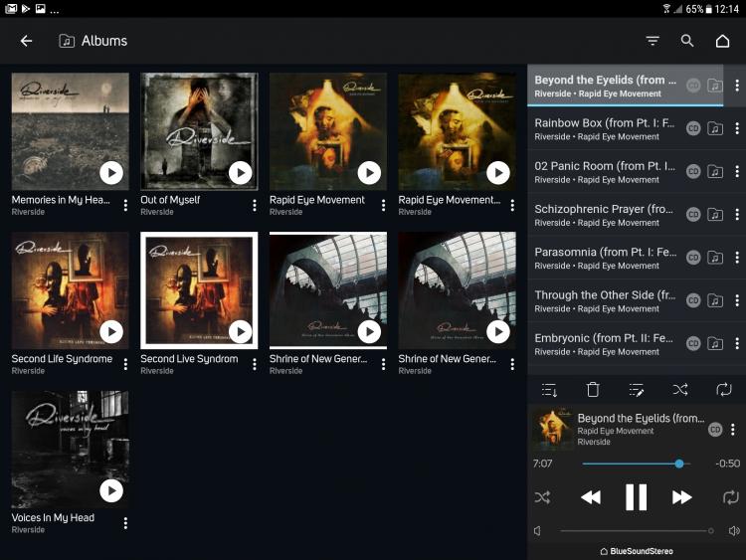
Task: Go back using the arrow icon
Action: 26,41
